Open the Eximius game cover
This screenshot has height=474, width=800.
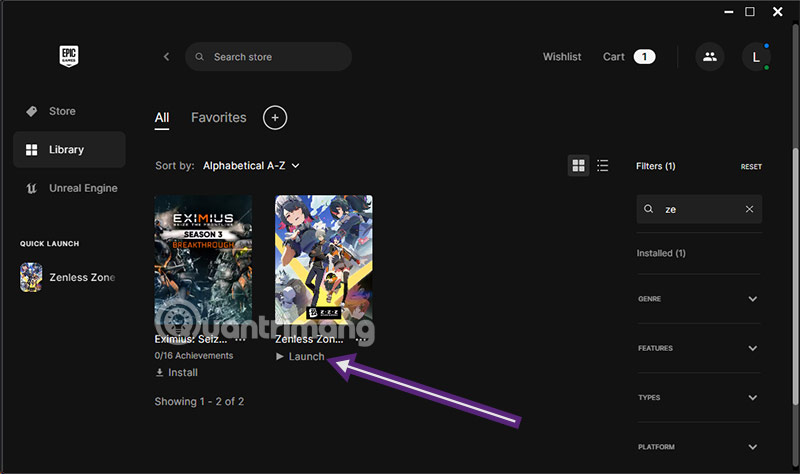coord(203,259)
